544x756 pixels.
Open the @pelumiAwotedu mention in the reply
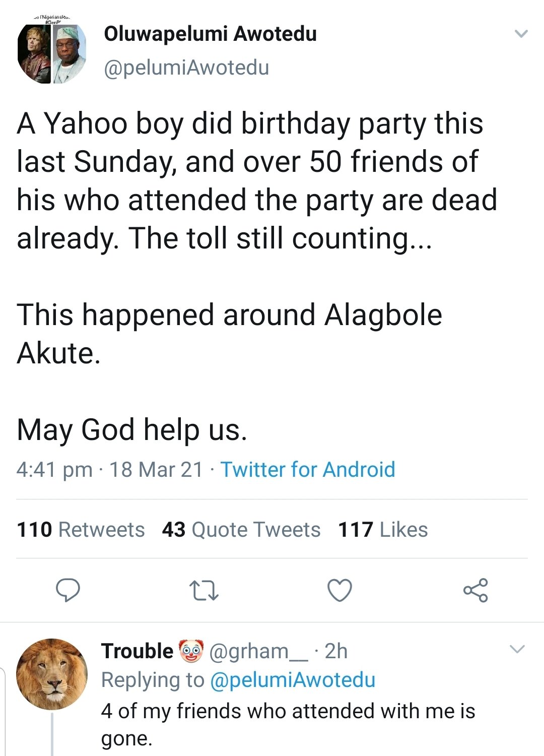292,680
